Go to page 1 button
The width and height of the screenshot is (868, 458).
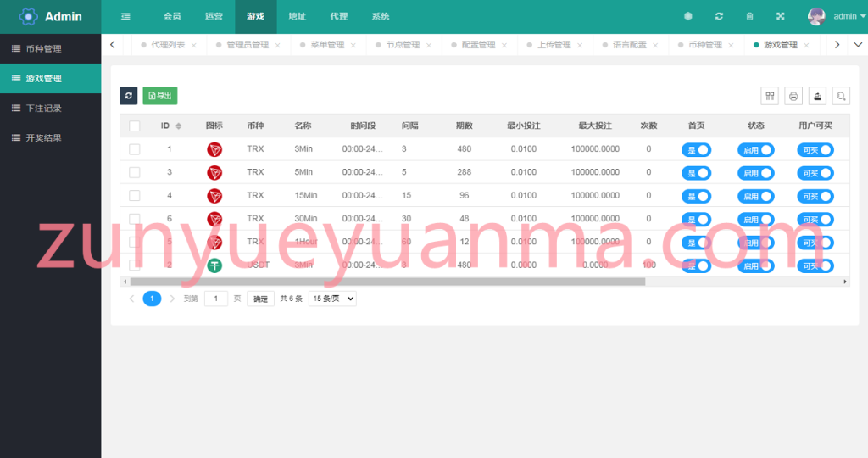[152, 299]
